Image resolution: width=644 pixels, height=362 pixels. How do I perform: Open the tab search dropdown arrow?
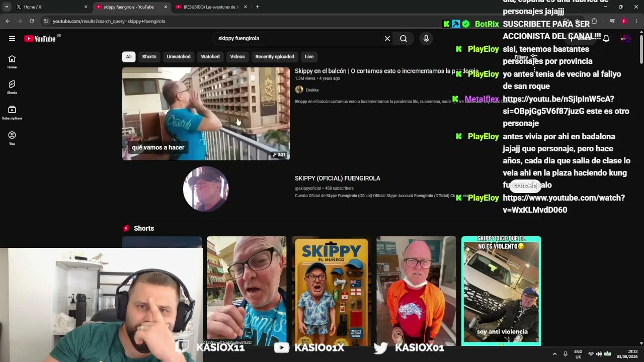7,7
